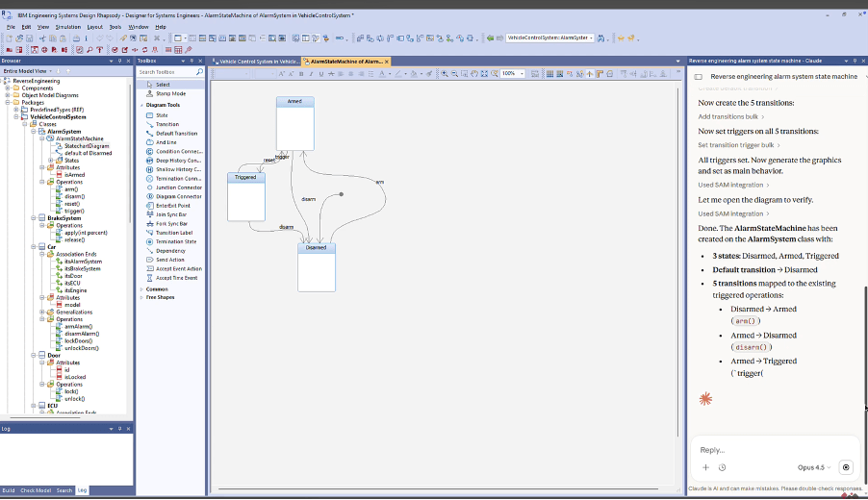Click the stop response button in chat
Image resolution: width=868 pixels, height=500 pixels.
[846, 467]
